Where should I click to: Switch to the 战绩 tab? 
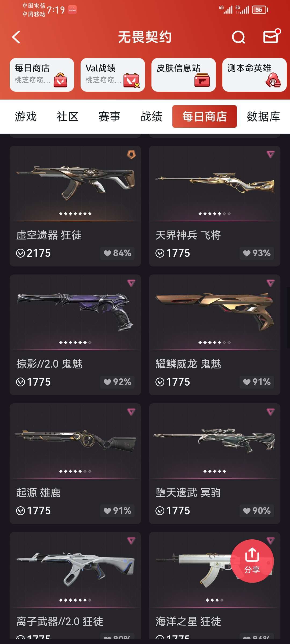click(x=151, y=116)
